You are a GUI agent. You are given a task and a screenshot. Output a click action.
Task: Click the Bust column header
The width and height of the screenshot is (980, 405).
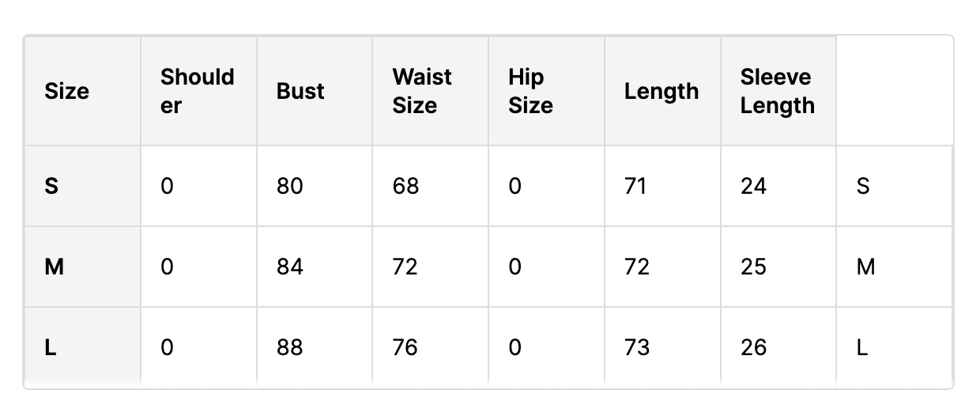(315, 91)
